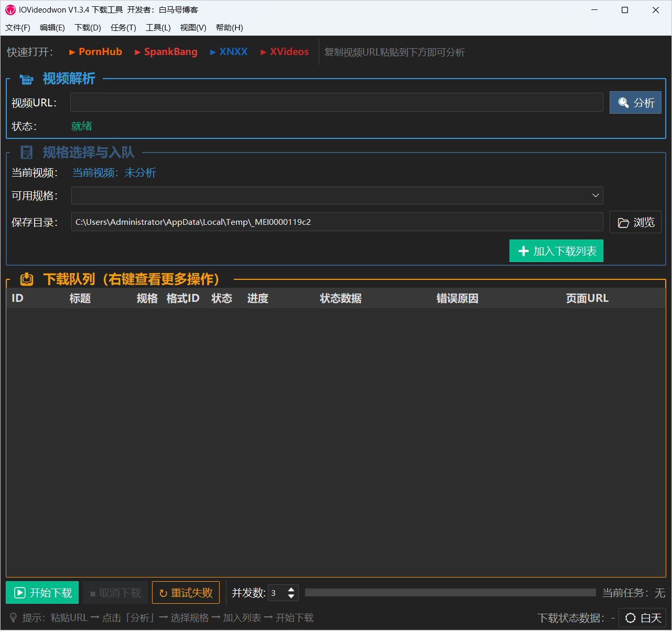Open the 下载(D) menu

(x=88, y=28)
